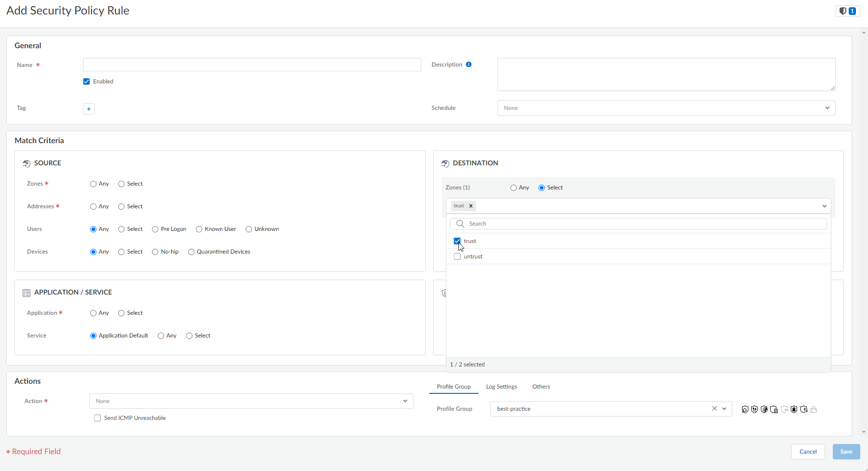This screenshot has width=868, height=471.
Task: Click into the rule Name field
Action: pos(252,65)
